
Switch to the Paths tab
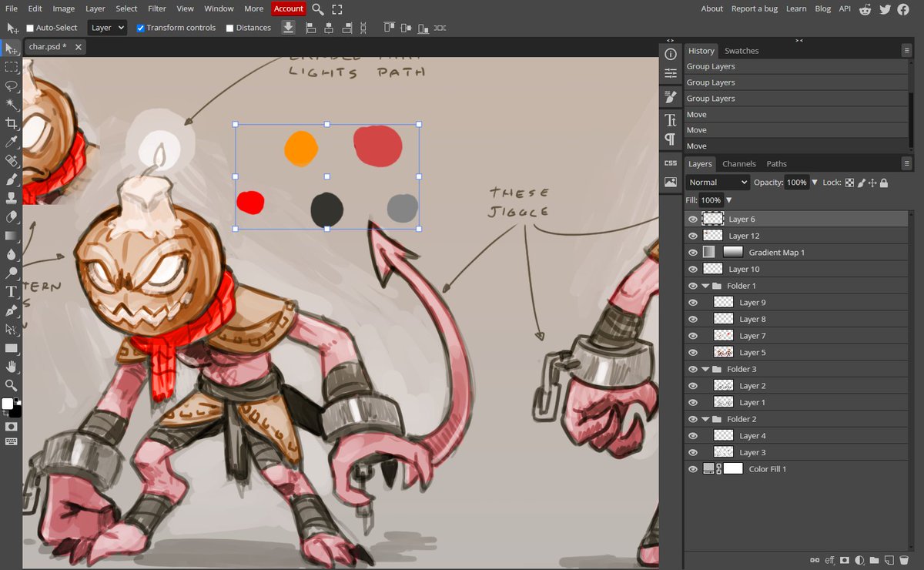pyautogui.click(x=776, y=164)
